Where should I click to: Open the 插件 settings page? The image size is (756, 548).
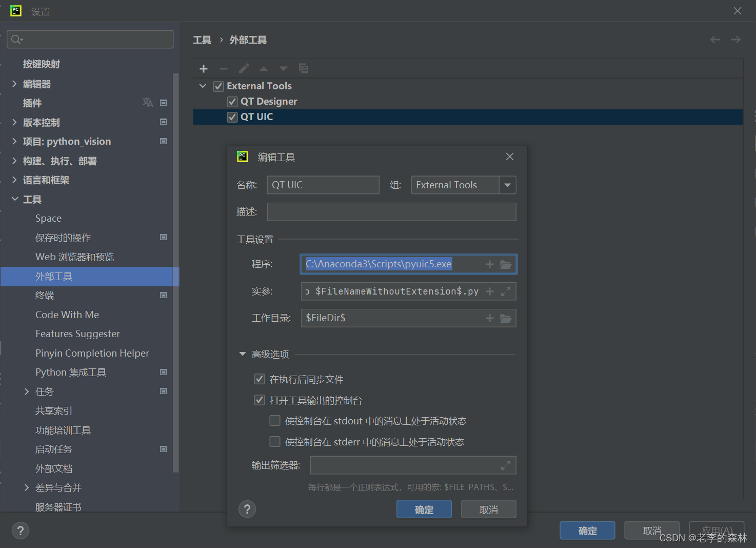tap(32, 103)
